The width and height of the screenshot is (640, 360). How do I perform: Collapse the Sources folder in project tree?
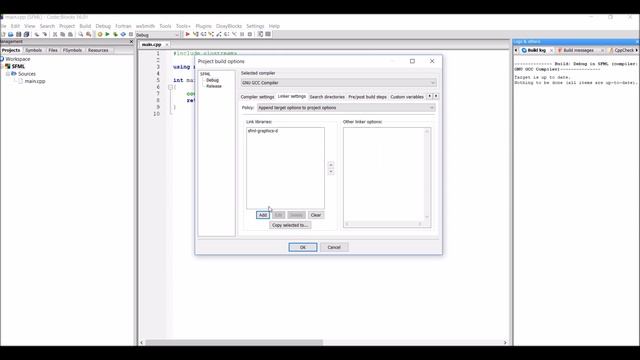tap(8, 74)
